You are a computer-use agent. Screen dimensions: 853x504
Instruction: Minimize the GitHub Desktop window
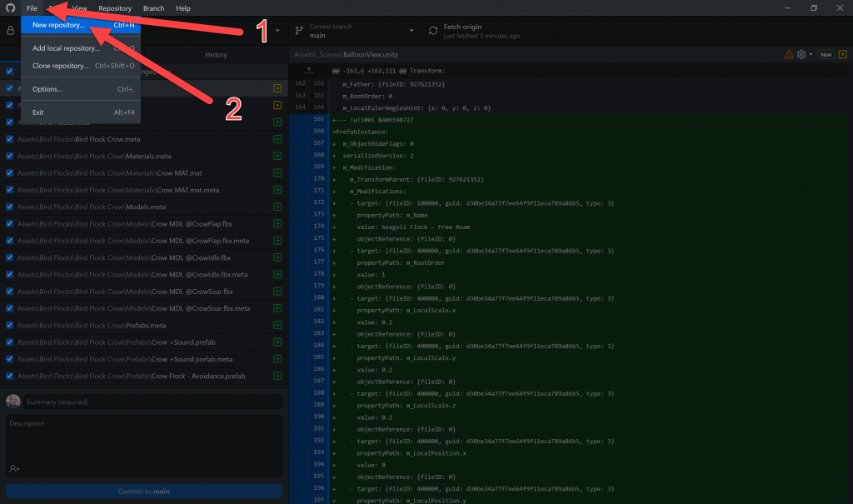click(787, 8)
